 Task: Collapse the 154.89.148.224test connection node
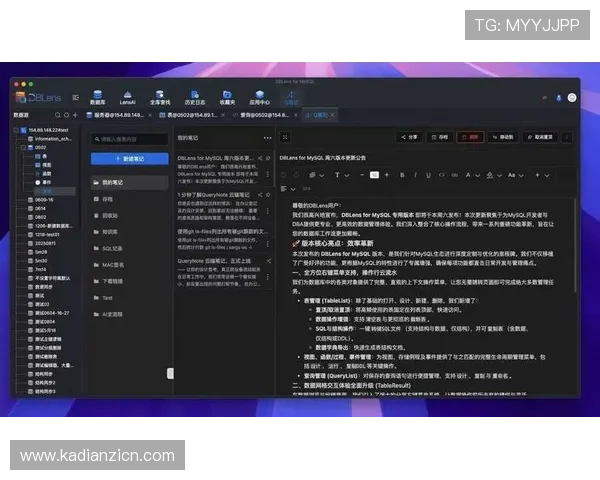[16, 130]
